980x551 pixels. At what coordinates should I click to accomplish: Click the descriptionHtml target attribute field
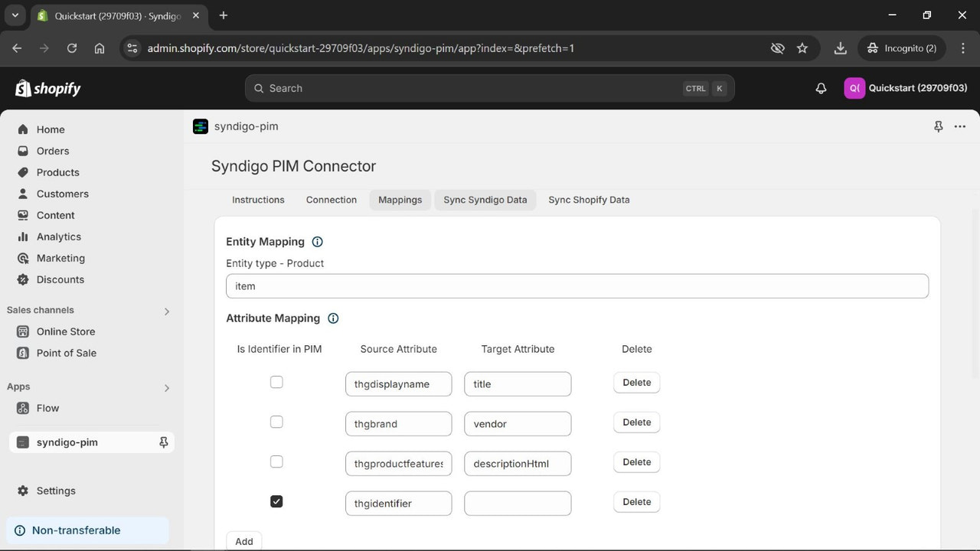[518, 464]
